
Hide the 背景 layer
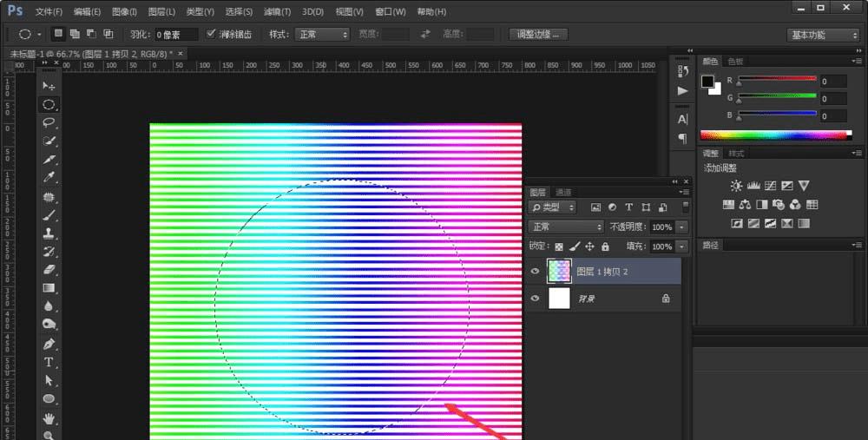point(535,299)
